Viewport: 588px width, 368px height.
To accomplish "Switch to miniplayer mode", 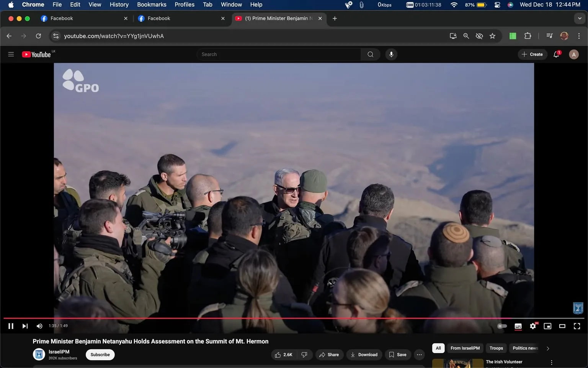I will 547,326.
